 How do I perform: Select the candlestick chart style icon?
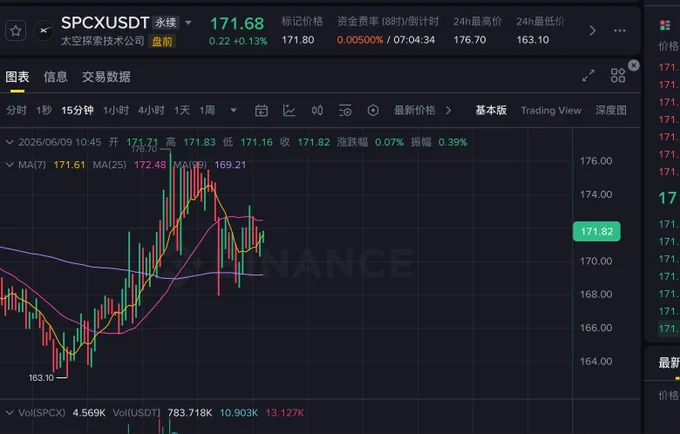317,111
